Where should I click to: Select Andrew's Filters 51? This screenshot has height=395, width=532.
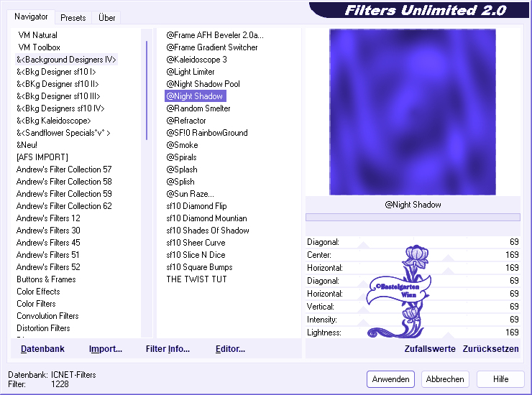point(48,255)
